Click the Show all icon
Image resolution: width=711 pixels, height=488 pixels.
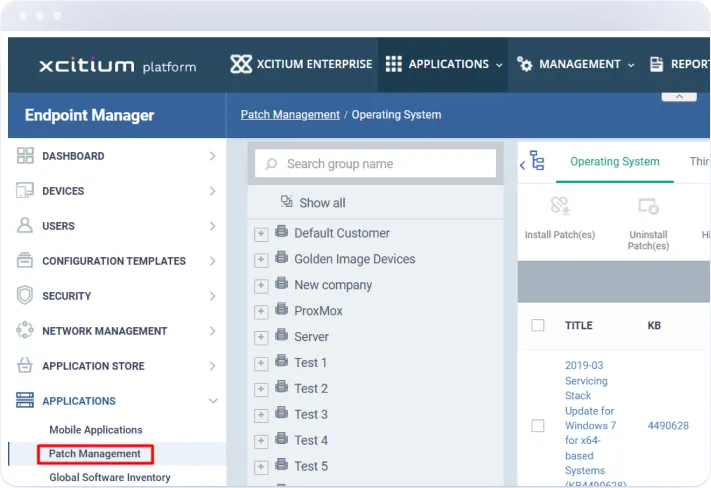[286, 201]
